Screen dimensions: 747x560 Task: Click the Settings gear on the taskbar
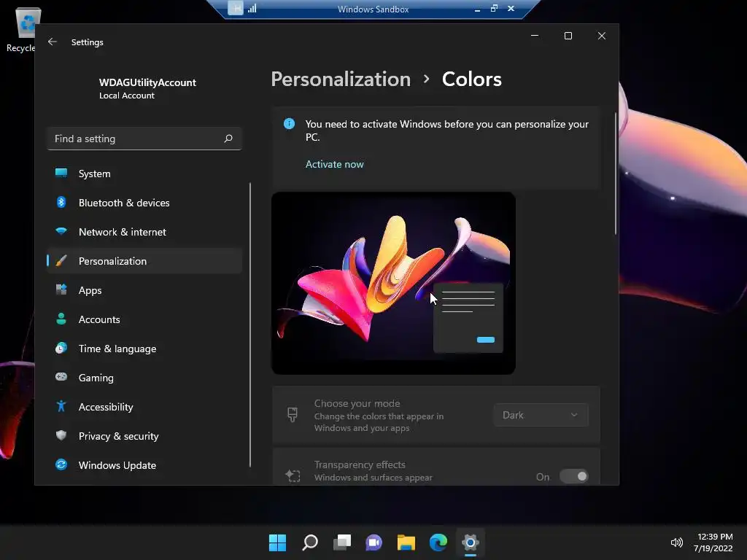click(471, 542)
